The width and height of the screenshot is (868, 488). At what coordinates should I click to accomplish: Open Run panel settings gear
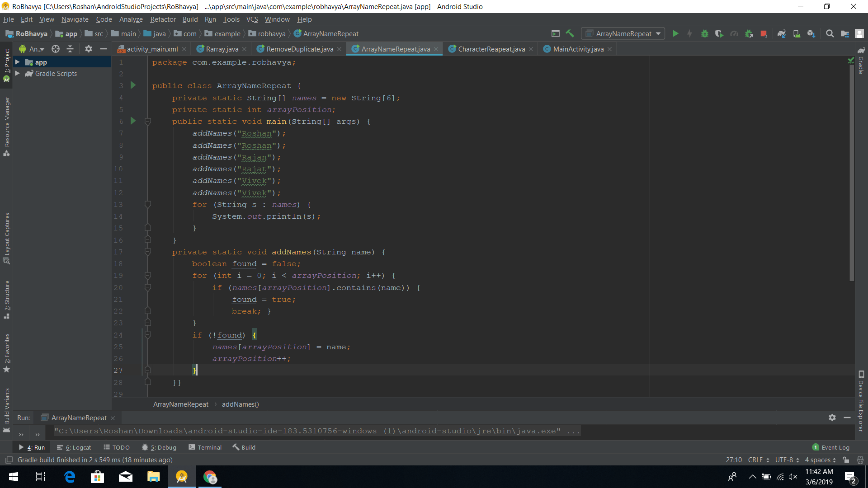tap(832, 418)
